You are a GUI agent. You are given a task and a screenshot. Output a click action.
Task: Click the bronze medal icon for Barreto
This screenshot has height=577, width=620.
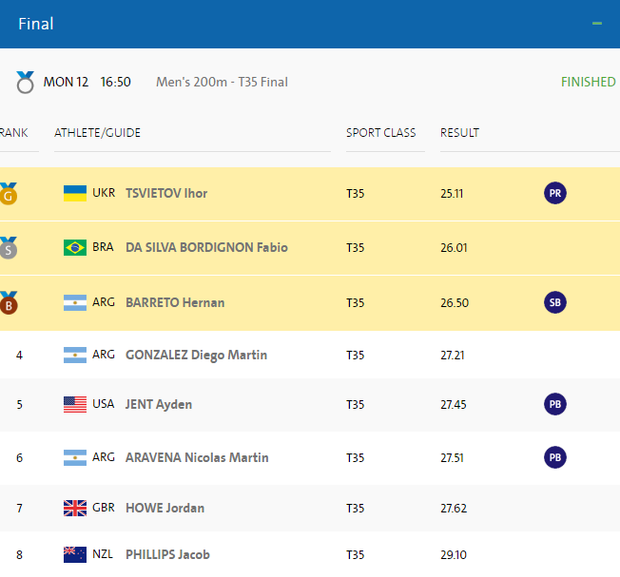(9, 302)
